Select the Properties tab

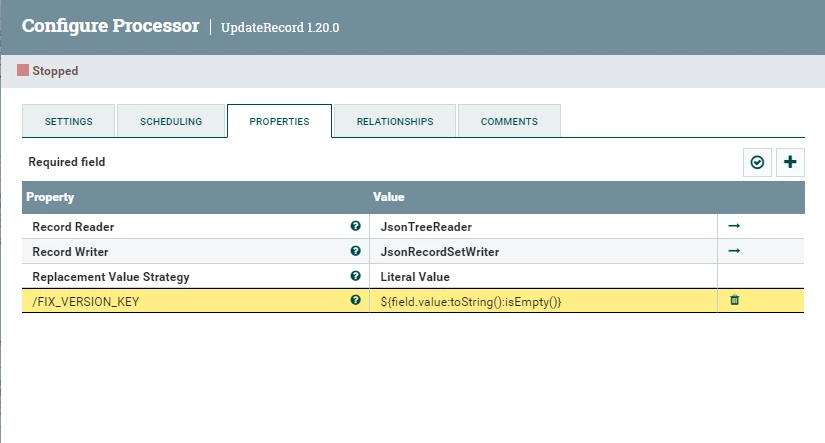click(279, 121)
